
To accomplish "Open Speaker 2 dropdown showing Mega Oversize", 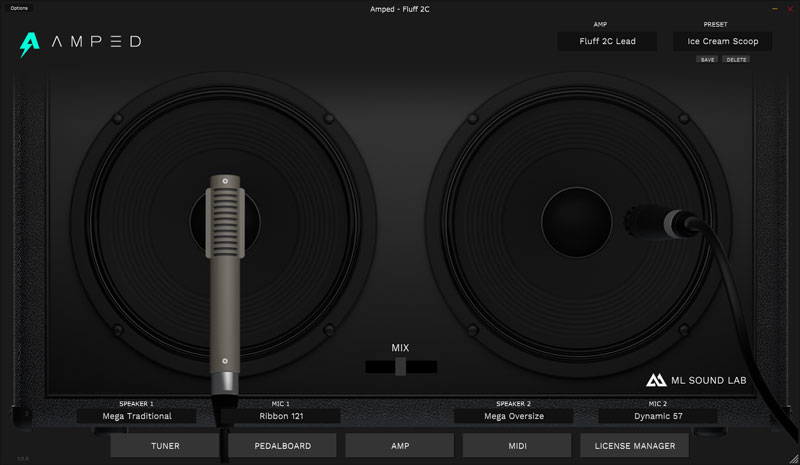I will 514,416.
